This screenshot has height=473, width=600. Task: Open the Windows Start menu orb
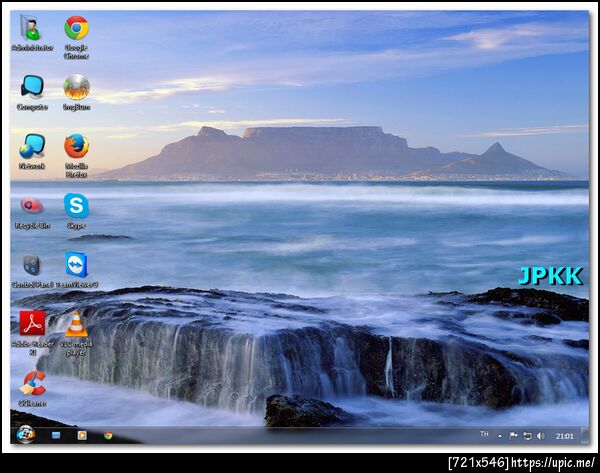click(x=26, y=435)
